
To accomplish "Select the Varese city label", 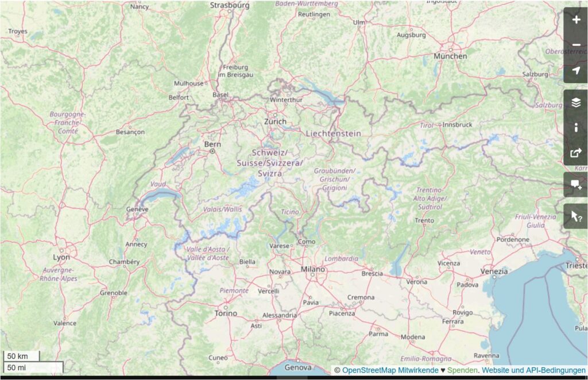I will pyautogui.click(x=279, y=246).
